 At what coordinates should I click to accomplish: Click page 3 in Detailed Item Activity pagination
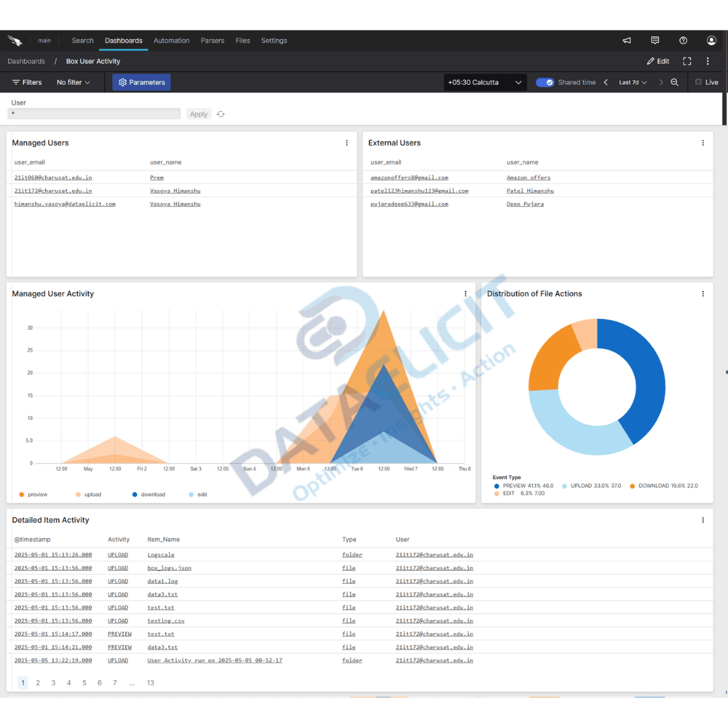53,682
